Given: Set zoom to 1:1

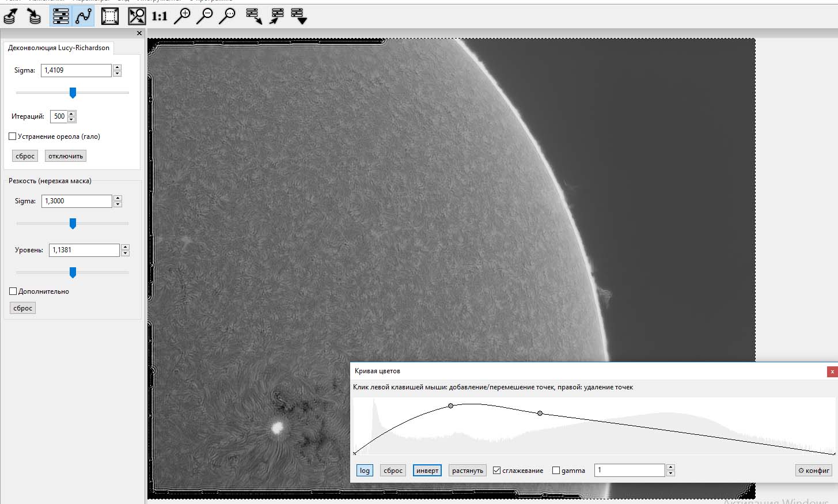Looking at the screenshot, I should pos(160,16).
